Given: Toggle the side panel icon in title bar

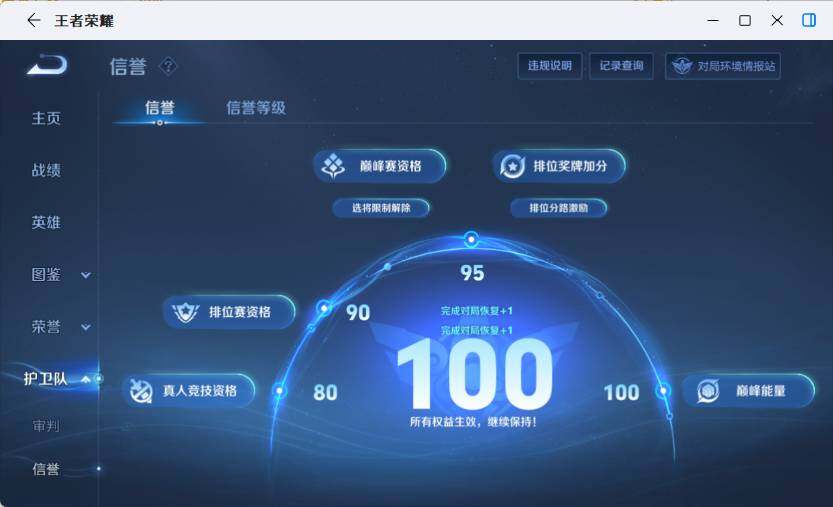Looking at the screenshot, I should point(809,21).
